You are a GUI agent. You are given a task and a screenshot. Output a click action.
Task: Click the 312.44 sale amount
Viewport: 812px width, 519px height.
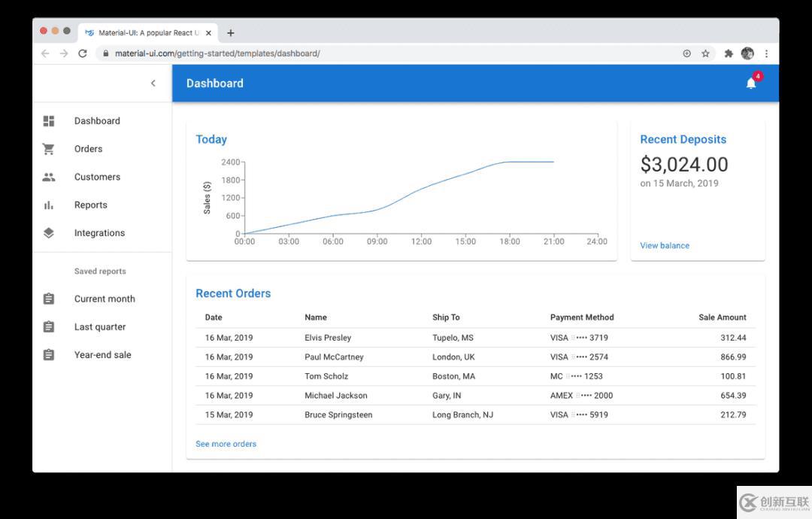(x=733, y=338)
